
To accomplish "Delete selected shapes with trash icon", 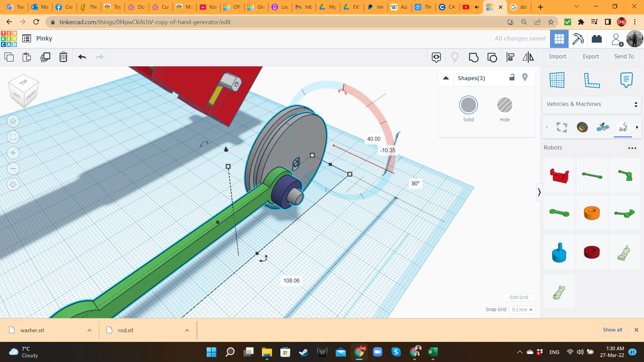I will point(63,57).
